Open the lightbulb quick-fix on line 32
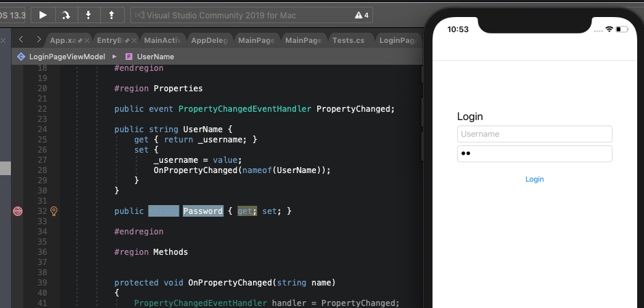Screen dimensions: 644x308 [54, 211]
